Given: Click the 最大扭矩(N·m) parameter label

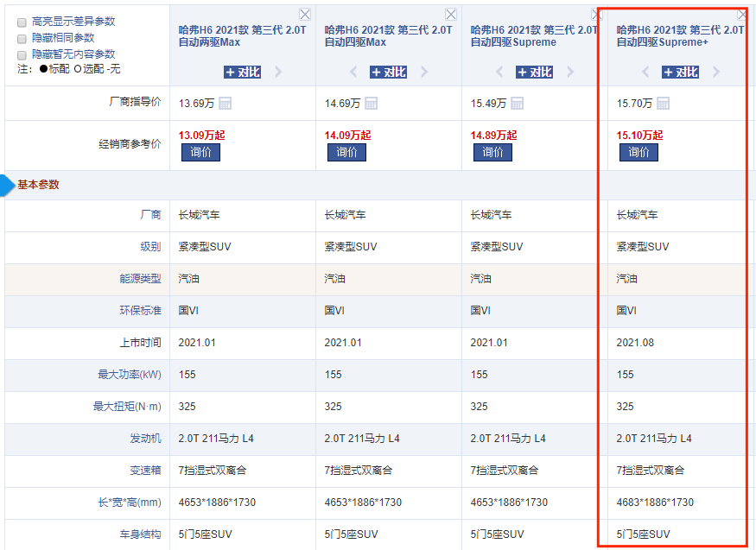Looking at the screenshot, I should tap(127, 407).
